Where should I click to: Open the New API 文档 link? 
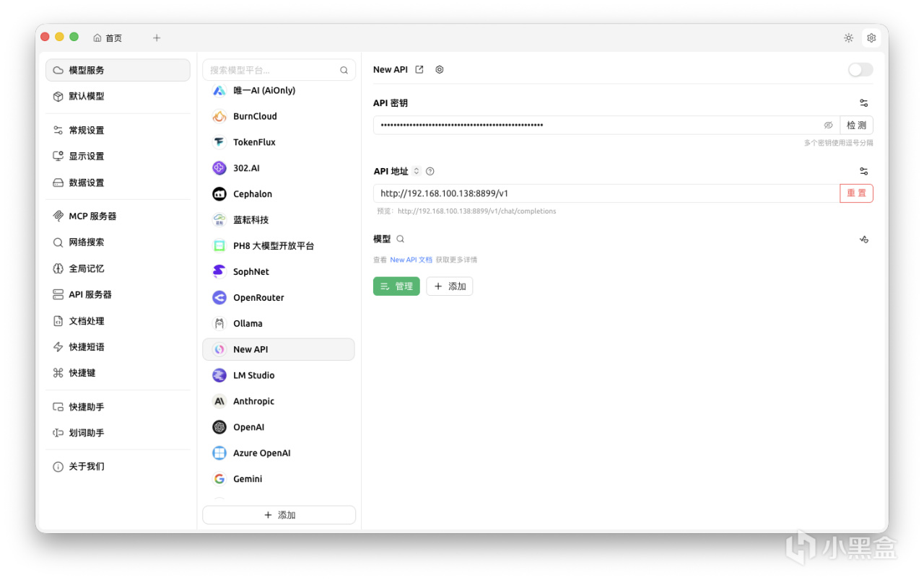(x=411, y=260)
